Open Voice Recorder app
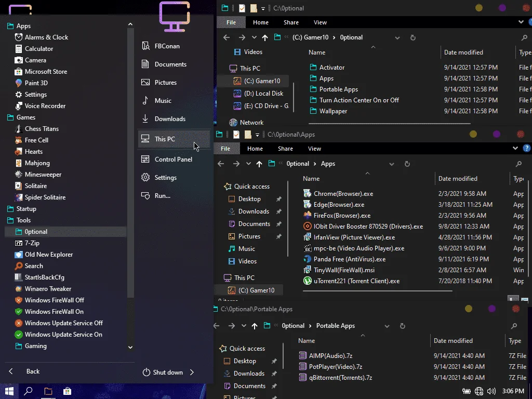This screenshot has width=532, height=399. (45, 106)
